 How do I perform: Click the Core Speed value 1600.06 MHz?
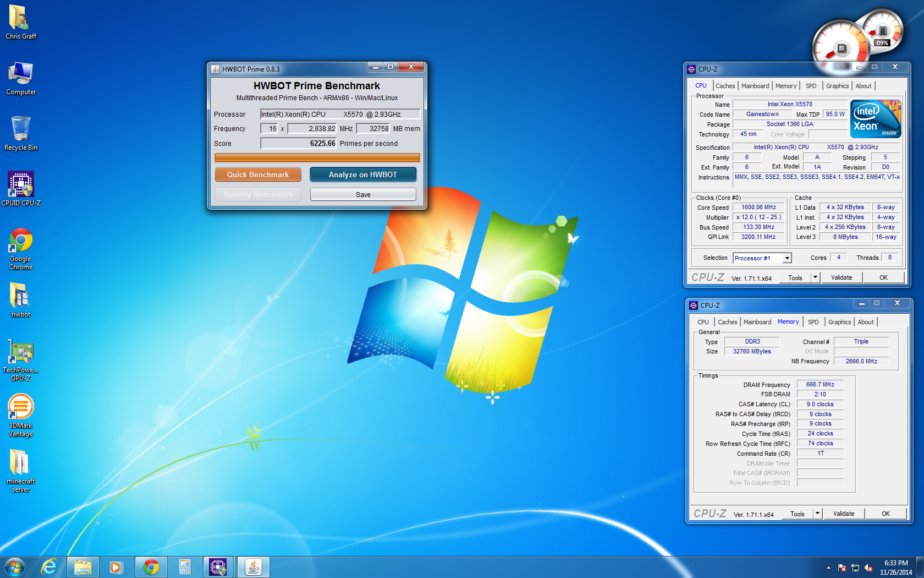(x=758, y=208)
